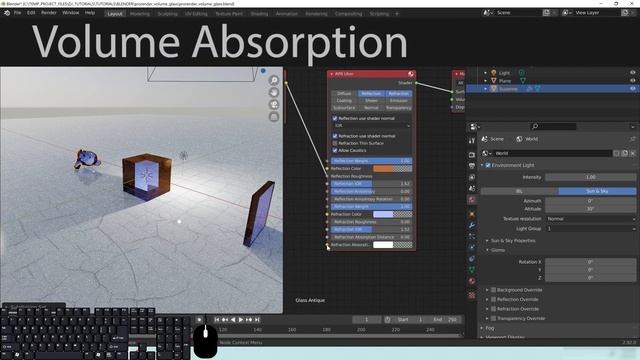Toggle the Coating button on Uber node
The height and width of the screenshot is (360, 640).
coord(344,101)
